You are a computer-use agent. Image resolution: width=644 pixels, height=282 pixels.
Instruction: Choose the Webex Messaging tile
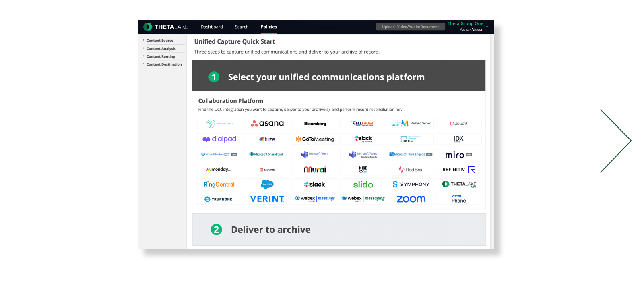(363, 199)
